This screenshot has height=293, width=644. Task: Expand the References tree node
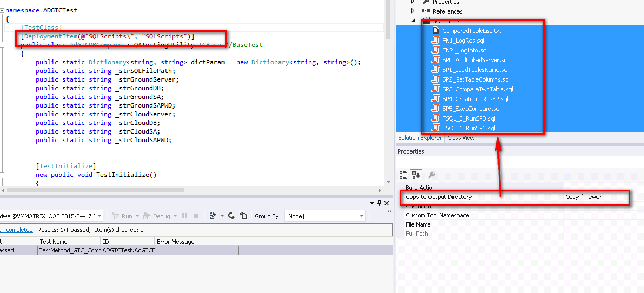point(413,11)
